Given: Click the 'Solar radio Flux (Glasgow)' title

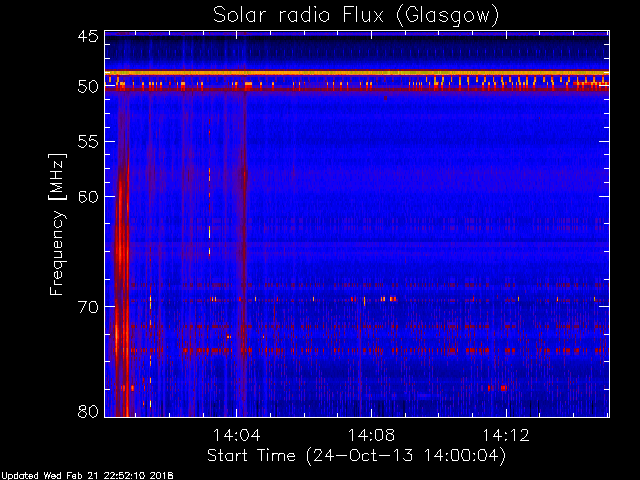Looking at the screenshot, I should [x=356, y=16].
